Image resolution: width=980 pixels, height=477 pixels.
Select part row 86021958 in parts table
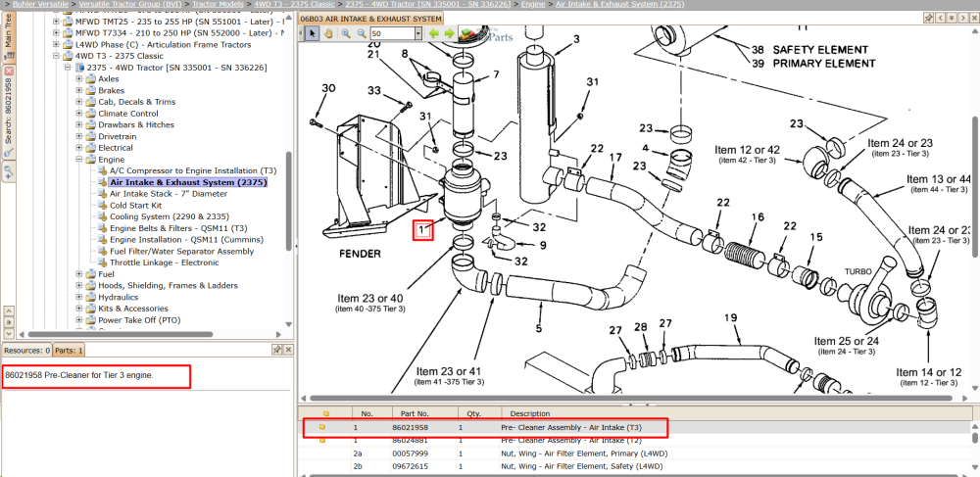634,428
